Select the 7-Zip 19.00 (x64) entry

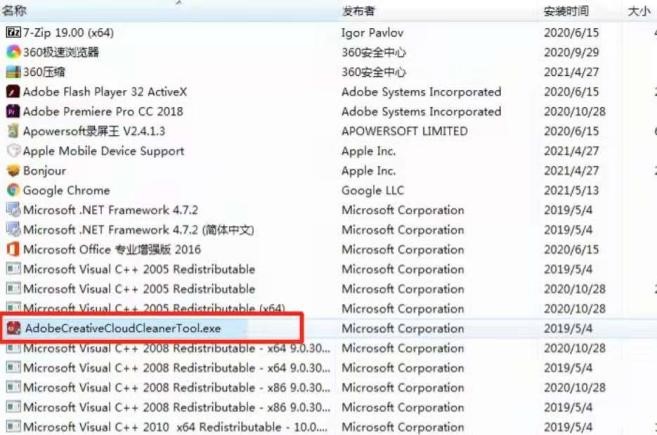[x=68, y=32]
